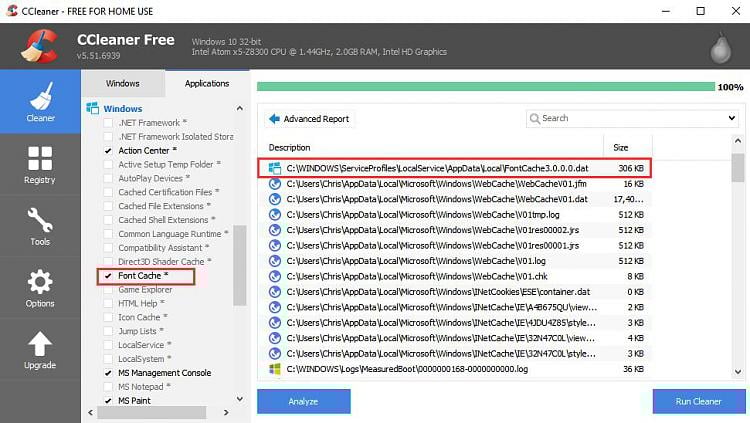The height and width of the screenshot is (423, 750).
Task: Click the Run Cleaner button
Action: tap(698, 401)
